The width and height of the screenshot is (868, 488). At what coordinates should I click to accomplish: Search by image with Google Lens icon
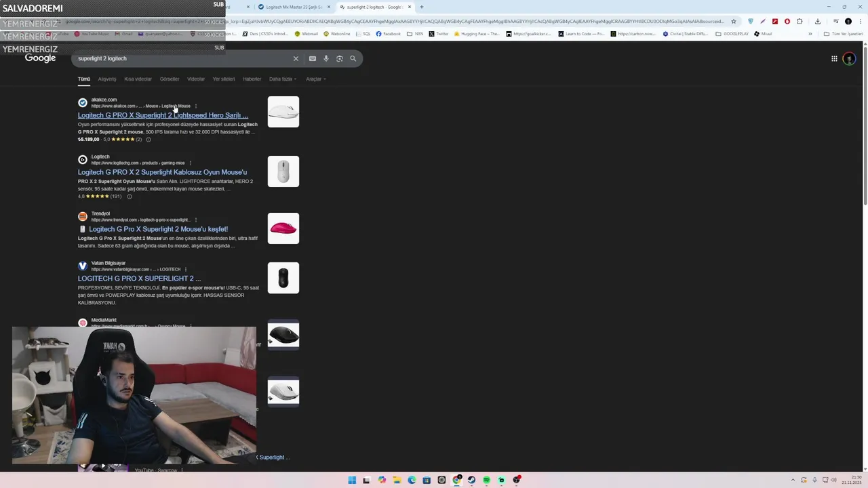click(340, 58)
